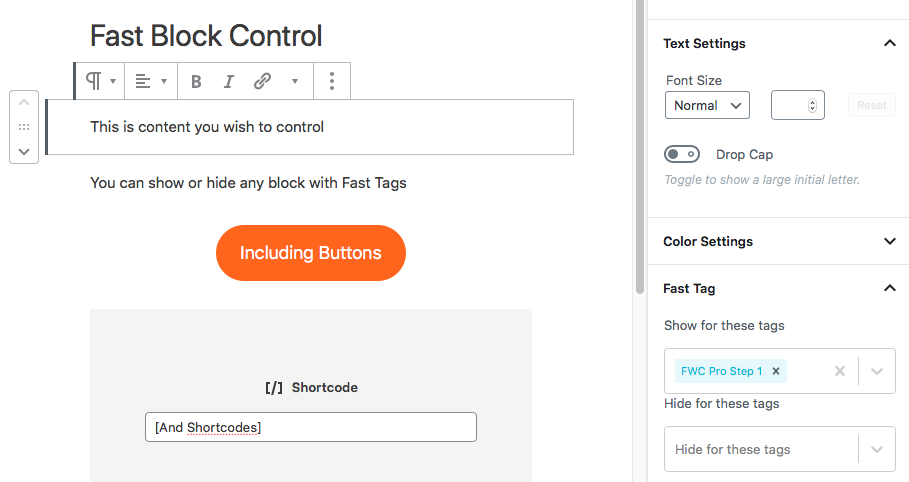Image resolution: width=909 pixels, height=482 pixels.
Task: Click the editor vertical scrollbar
Action: click(x=639, y=148)
